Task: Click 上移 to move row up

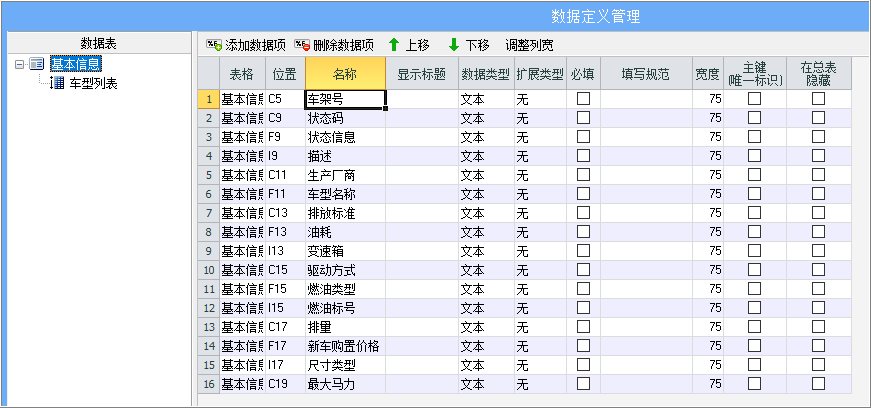Action: (409, 45)
